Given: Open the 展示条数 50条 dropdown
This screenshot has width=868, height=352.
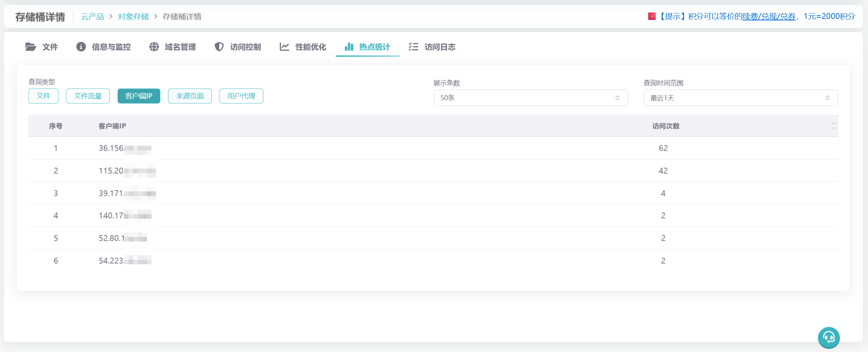Looking at the screenshot, I should (530, 98).
